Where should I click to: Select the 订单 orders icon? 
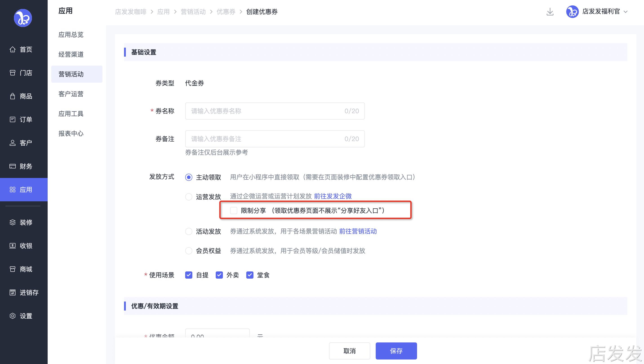click(x=13, y=120)
